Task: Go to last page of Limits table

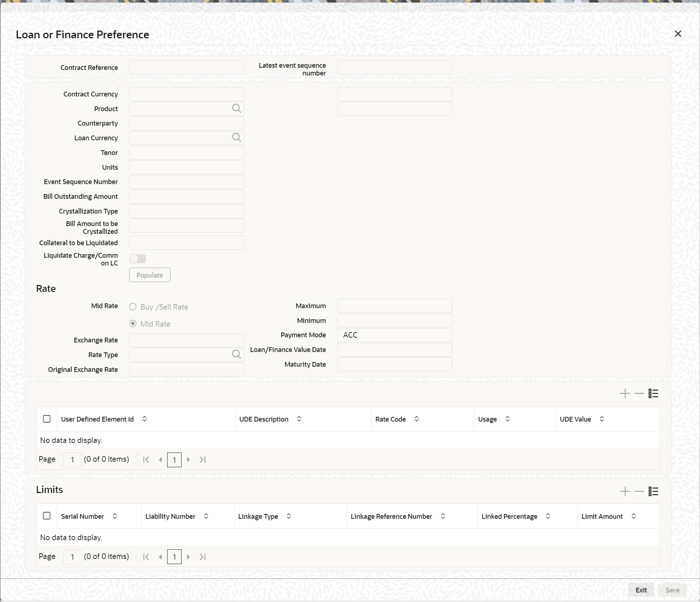Action: click(x=203, y=557)
